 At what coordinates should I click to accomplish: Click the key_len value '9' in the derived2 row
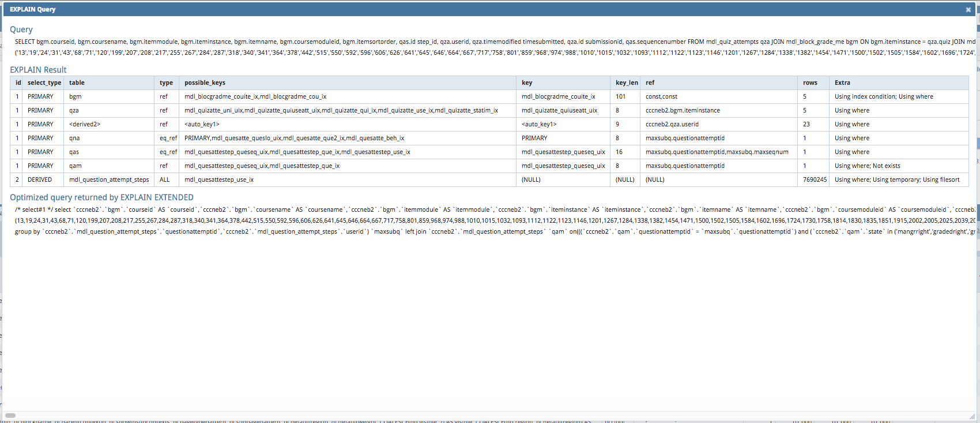[x=625, y=124]
